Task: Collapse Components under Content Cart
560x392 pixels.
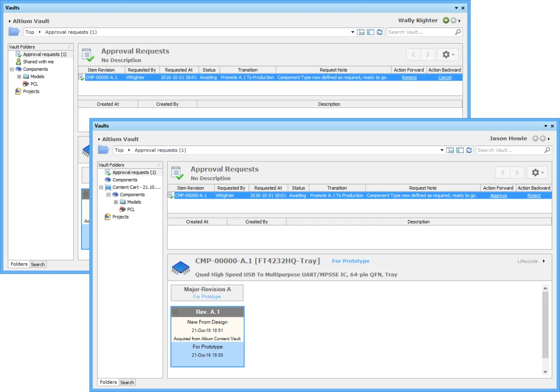Action: point(109,194)
